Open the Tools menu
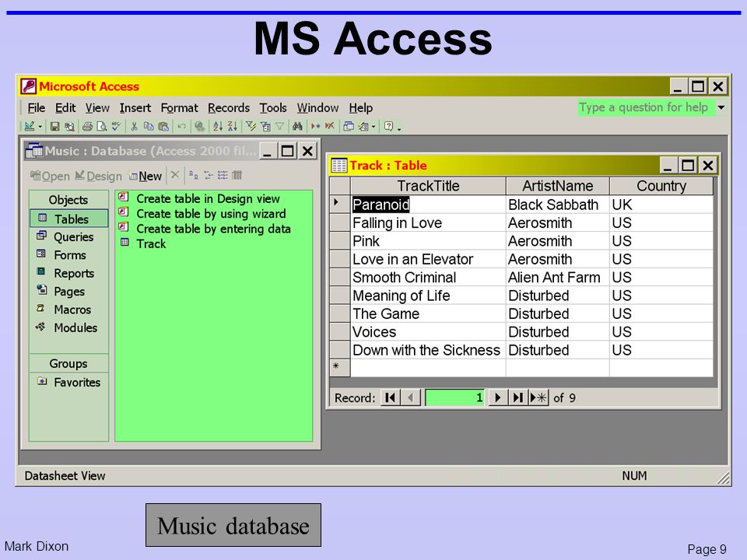This screenshot has height=560, width=747. (273, 108)
